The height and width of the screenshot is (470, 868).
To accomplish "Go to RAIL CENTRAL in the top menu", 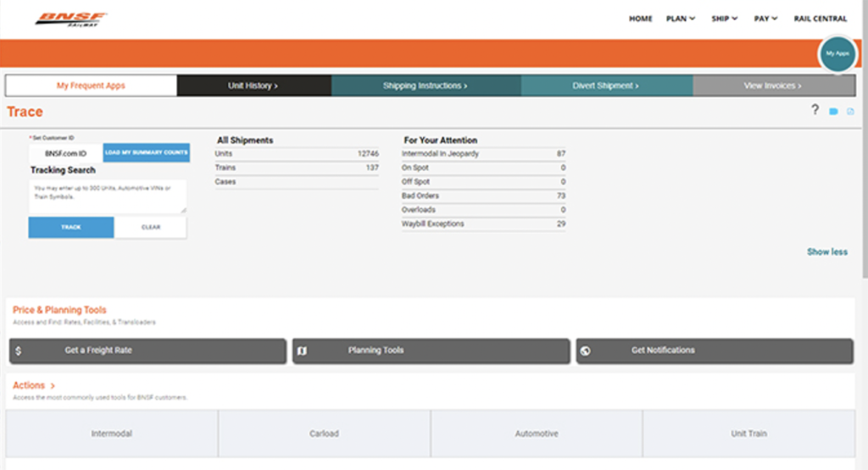I will [x=820, y=19].
